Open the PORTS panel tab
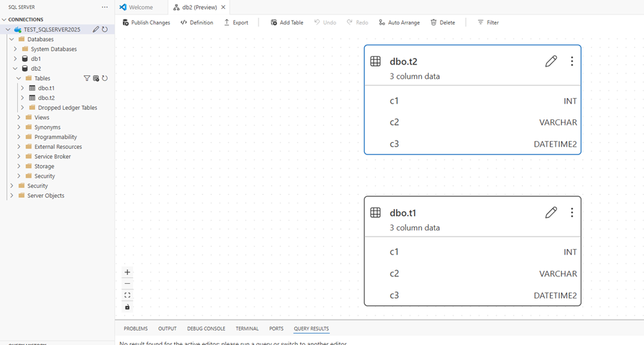Image resolution: width=644 pixels, height=345 pixels. tap(276, 329)
